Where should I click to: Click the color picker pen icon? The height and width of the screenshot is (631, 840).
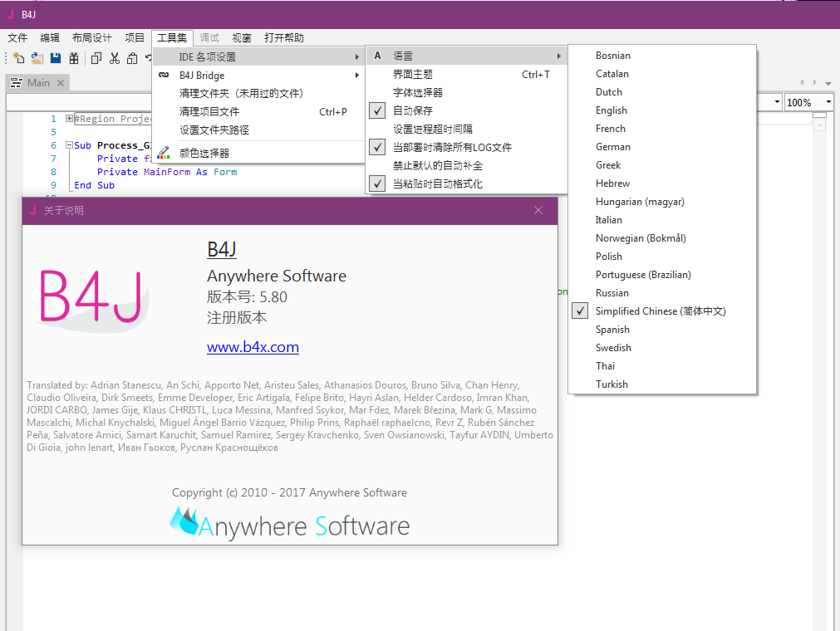point(164,153)
